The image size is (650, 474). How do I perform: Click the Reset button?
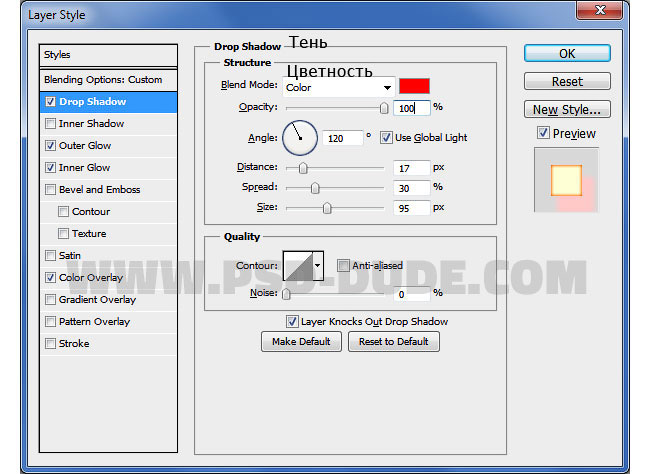[x=567, y=81]
